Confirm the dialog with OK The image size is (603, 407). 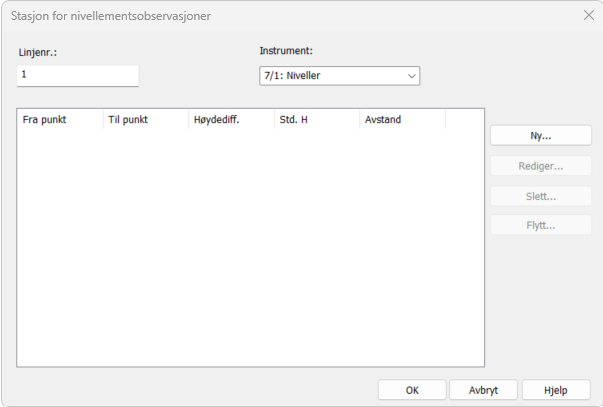pos(411,390)
